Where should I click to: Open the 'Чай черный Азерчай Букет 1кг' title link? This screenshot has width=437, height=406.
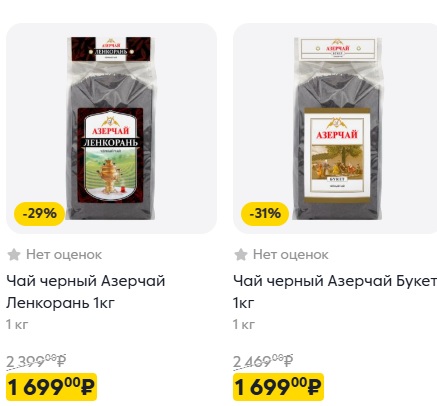pyautogui.click(x=334, y=292)
